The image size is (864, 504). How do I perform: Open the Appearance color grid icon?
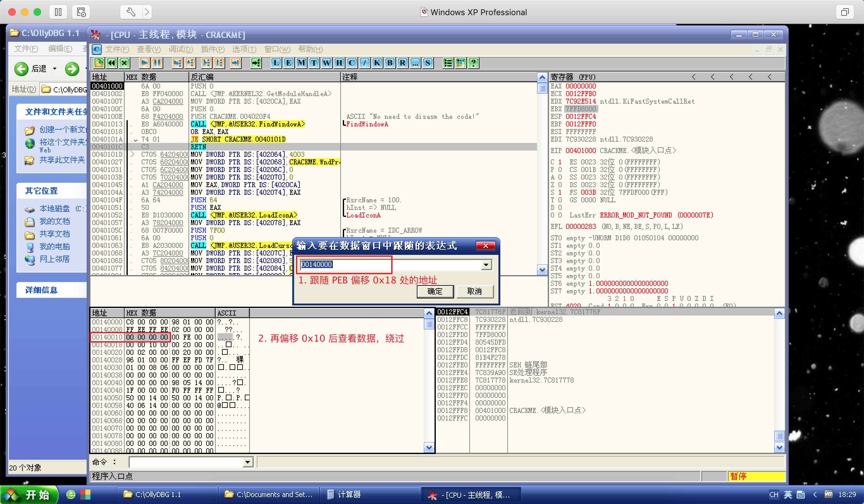point(460,63)
